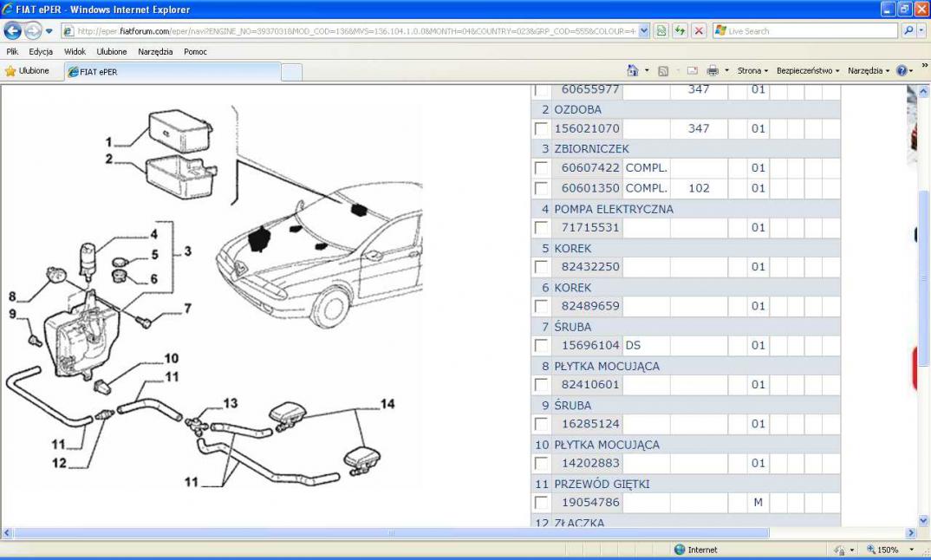Click the Print icon
The image size is (931, 560).
click(x=713, y=71)
